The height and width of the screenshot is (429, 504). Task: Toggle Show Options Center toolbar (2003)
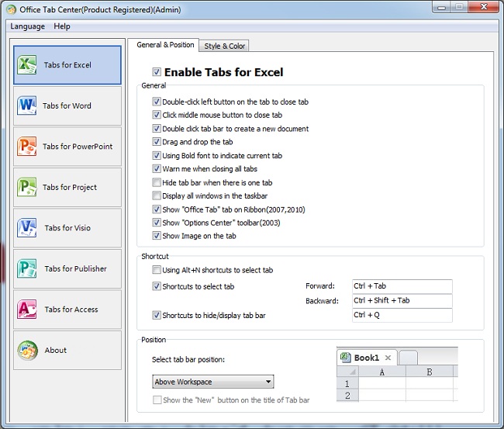coord(156,223)
